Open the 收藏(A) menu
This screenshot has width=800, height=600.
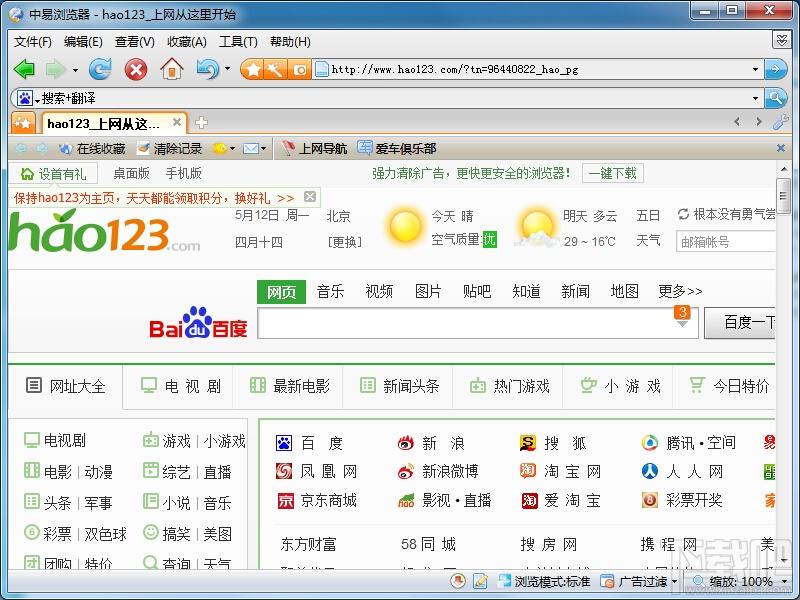(x=187, y=42)
